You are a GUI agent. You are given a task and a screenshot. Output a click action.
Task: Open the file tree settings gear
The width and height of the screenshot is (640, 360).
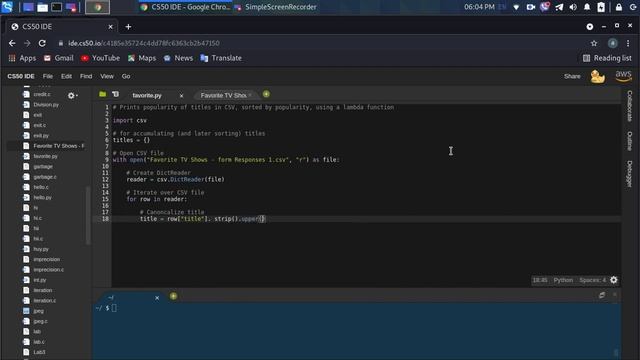pos(72,96)
